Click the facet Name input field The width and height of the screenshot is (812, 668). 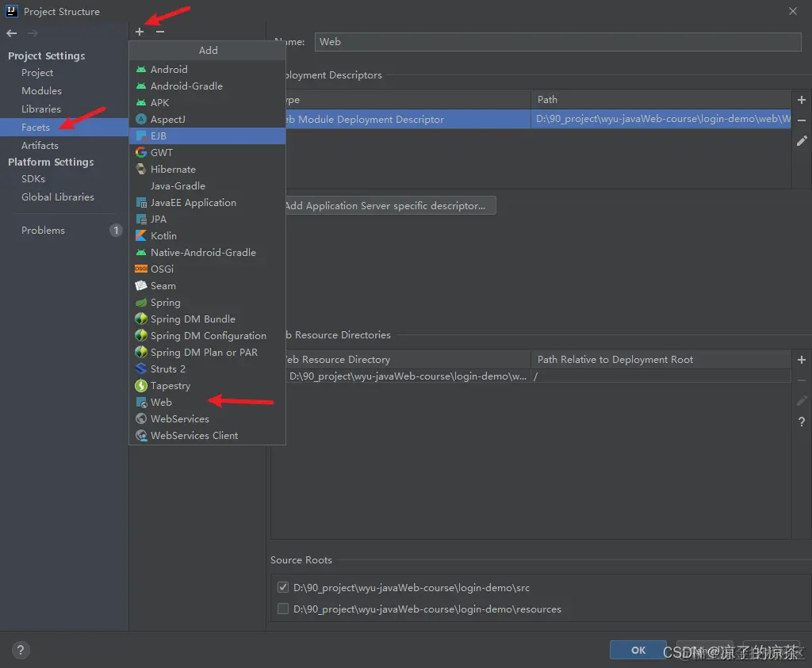[557, 42]
